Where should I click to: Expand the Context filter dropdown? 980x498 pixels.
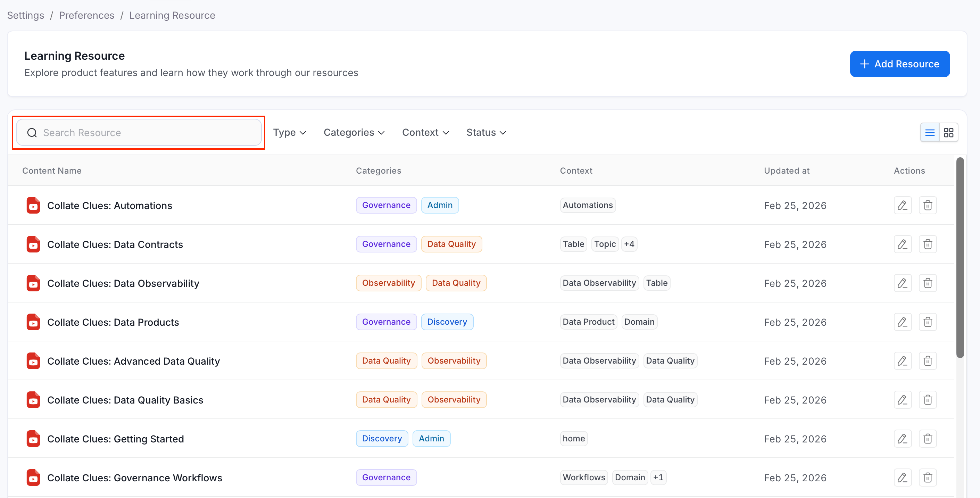[x=426, y=132]
